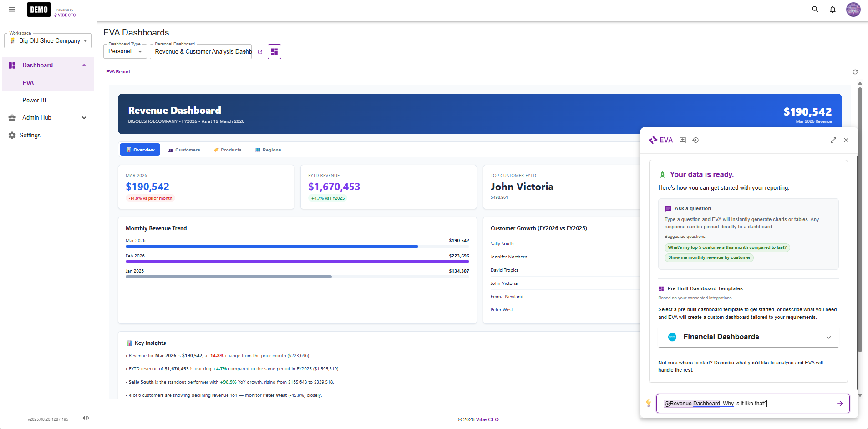The image size is (868, 429).
Task: Expand the Financial Dashboards template selector
Action: pos(829,337)
